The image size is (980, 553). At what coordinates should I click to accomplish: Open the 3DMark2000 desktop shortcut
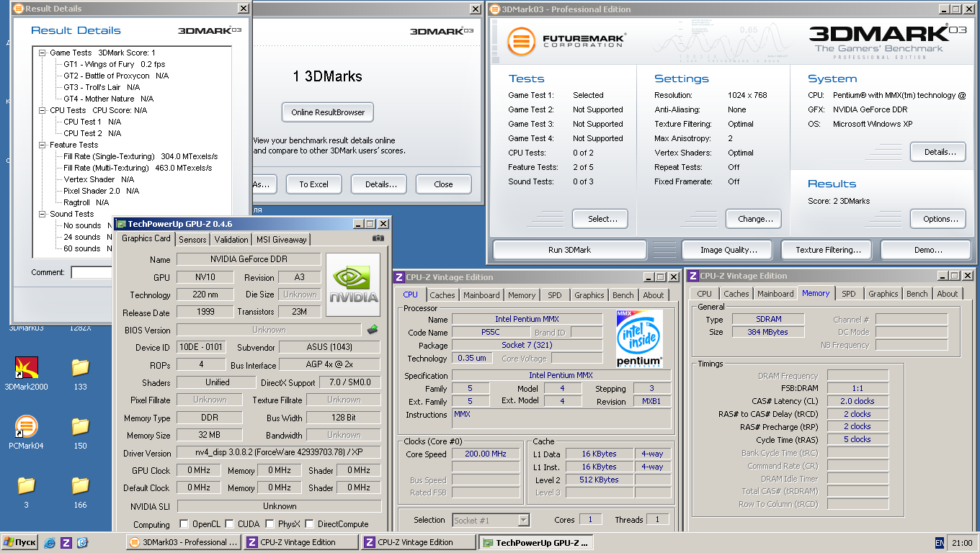coord(26,374)
